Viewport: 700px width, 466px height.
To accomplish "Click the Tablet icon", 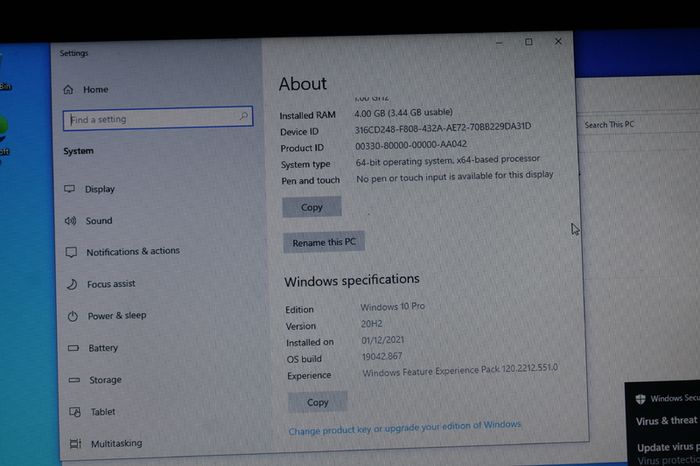I will (75, 412).
